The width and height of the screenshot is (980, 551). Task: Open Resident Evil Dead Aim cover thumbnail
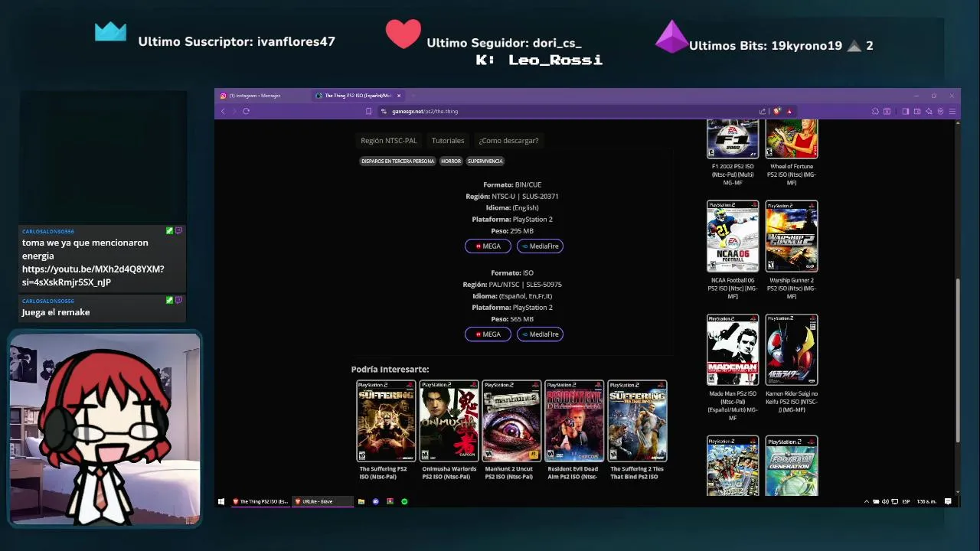pyautogui.click(x=574, y=421)
